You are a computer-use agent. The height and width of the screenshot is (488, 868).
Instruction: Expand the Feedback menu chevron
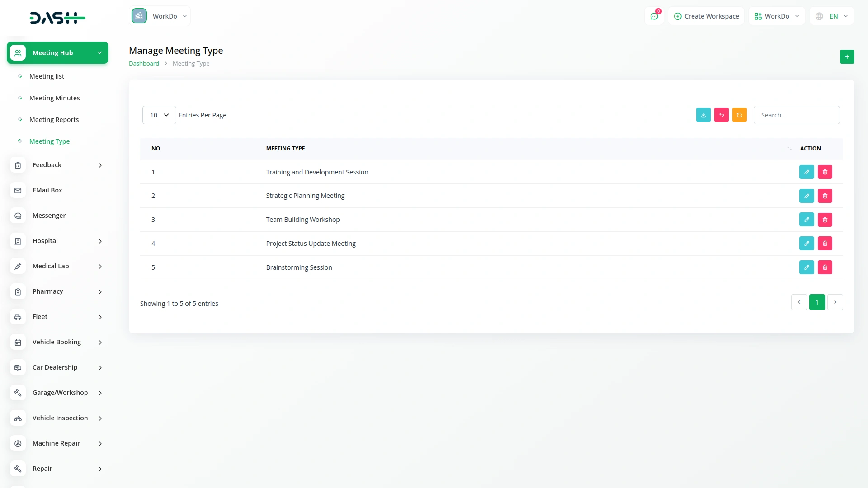pos(100,165)
